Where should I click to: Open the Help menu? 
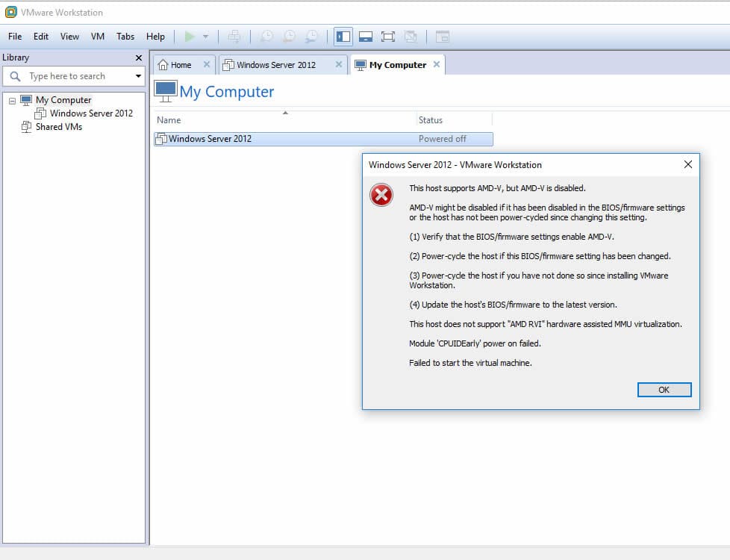(x=155, y=37)
